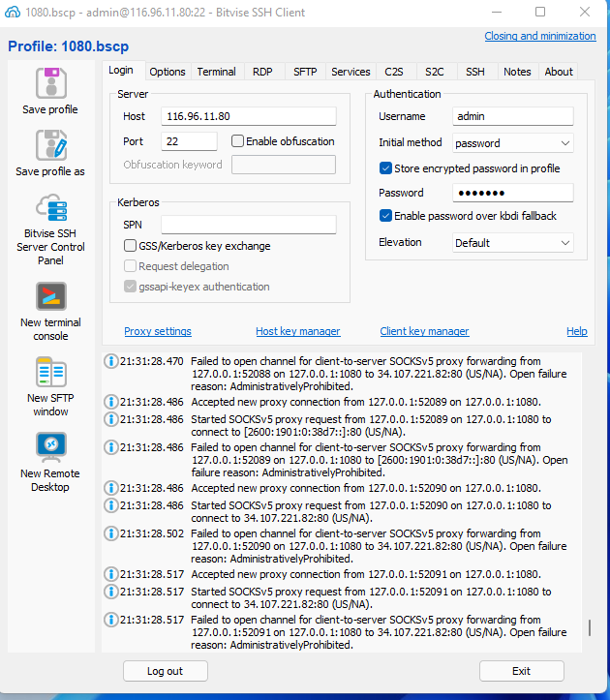
Task: Show the About tab
Action: coord(559,72)
